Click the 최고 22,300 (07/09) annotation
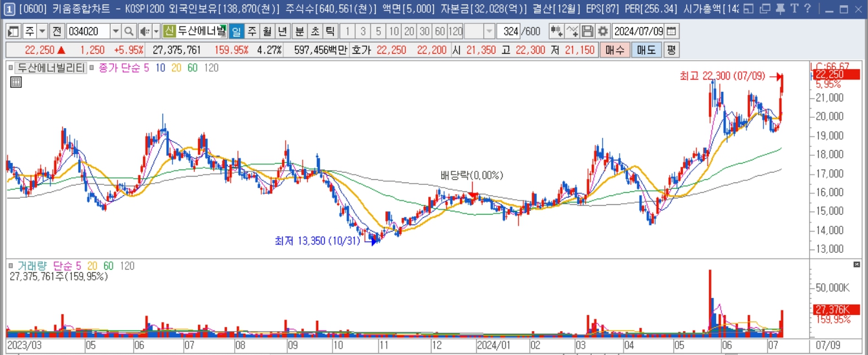 click(x=722, y=76)
